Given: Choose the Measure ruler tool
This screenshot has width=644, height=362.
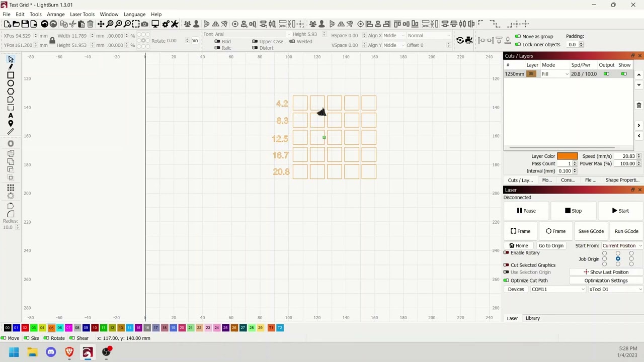Looking at the screenshot, I should coord(11,131).
